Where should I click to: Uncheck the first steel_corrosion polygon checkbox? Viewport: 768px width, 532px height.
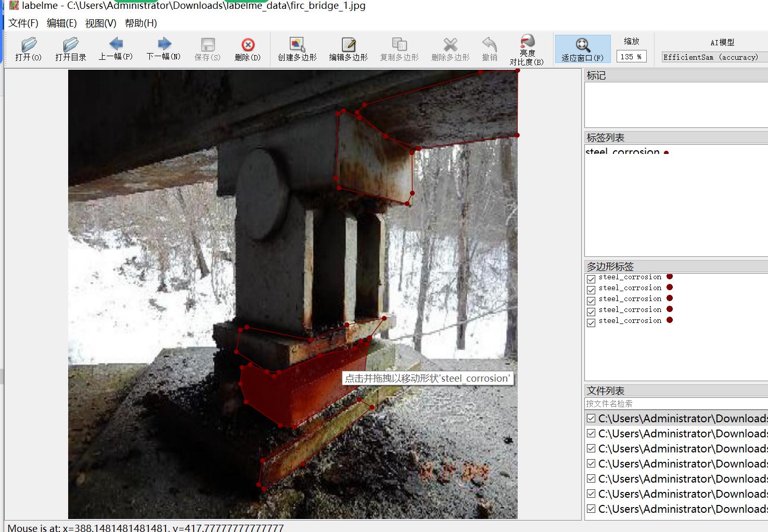click(x=591, y=279)
